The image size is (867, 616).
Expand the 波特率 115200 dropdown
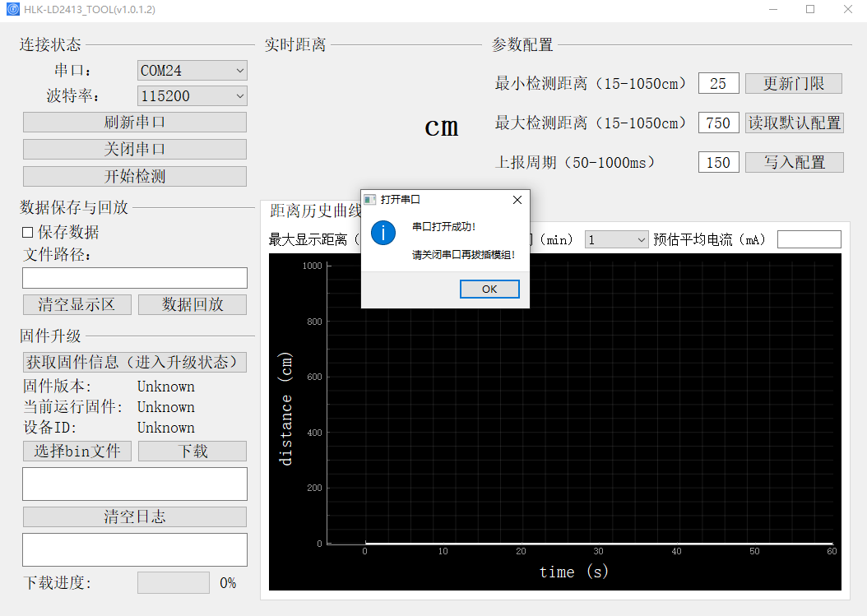click(192, 96)
